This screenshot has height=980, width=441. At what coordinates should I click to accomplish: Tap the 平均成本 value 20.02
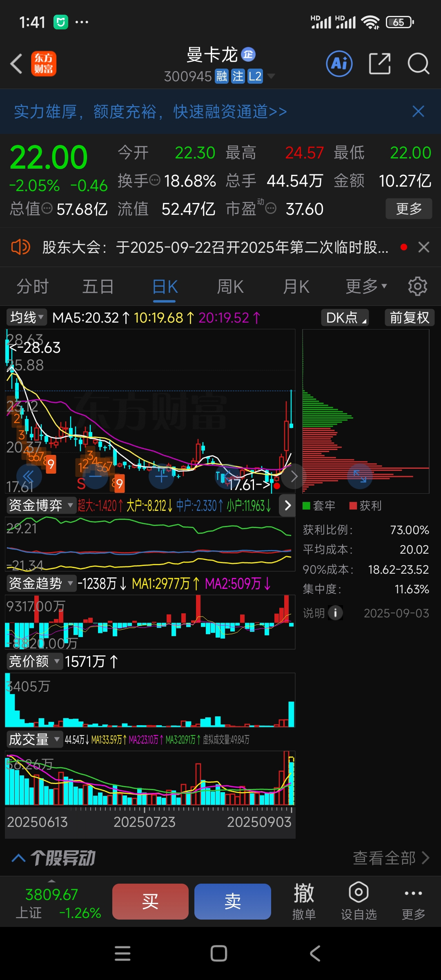(x=414, y=550)
